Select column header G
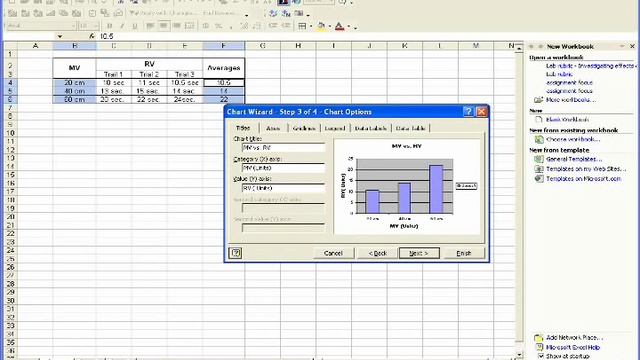 coord(262,46)
